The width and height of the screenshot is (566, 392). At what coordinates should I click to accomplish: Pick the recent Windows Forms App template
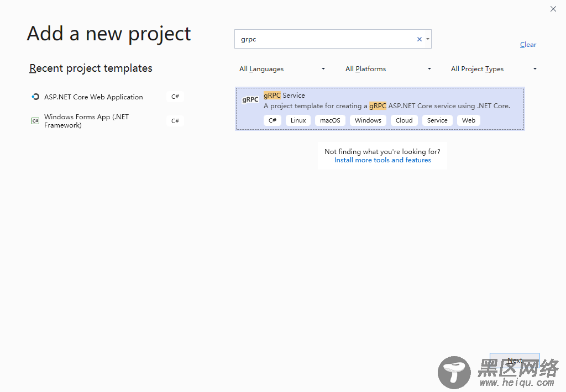[86, 121]
